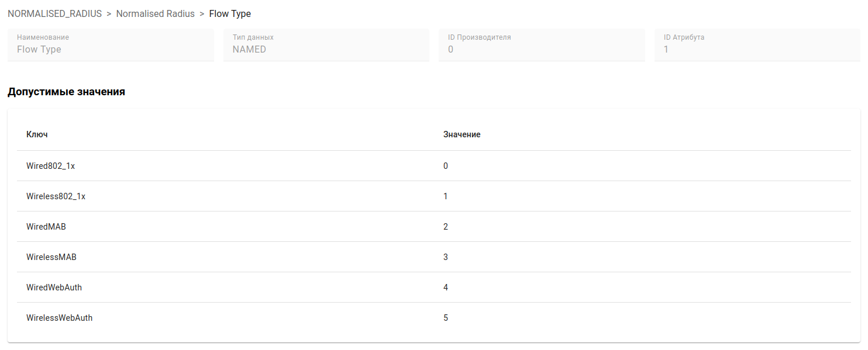This screenshot has width=868, height=350.
Task: Select the Wireless802_1x row key
Action: pyautogui.click(x=56, y=196)
